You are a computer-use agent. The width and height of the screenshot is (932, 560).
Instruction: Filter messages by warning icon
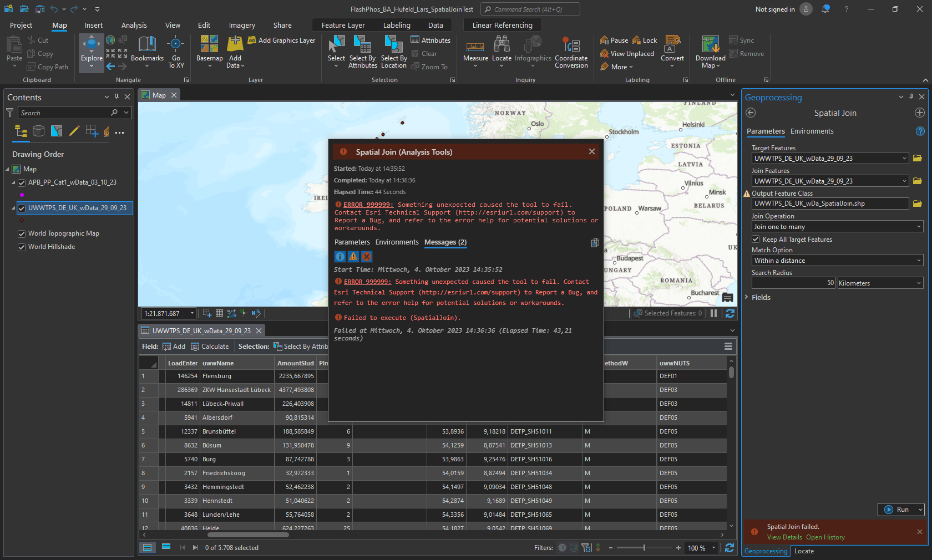[353, 257]
